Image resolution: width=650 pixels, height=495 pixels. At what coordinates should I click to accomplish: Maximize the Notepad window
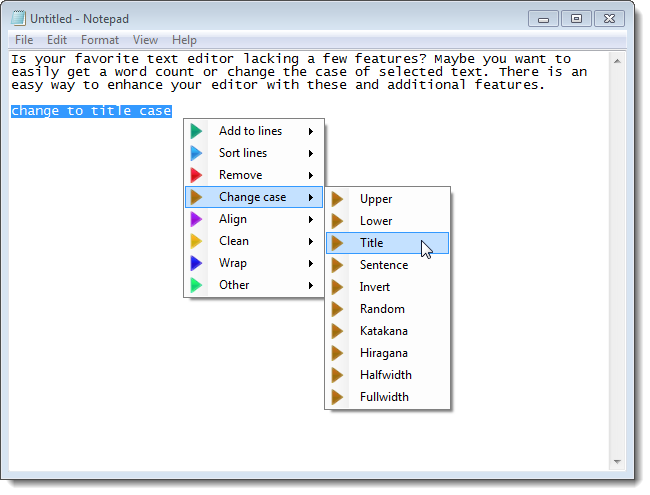tap(576, 19)
